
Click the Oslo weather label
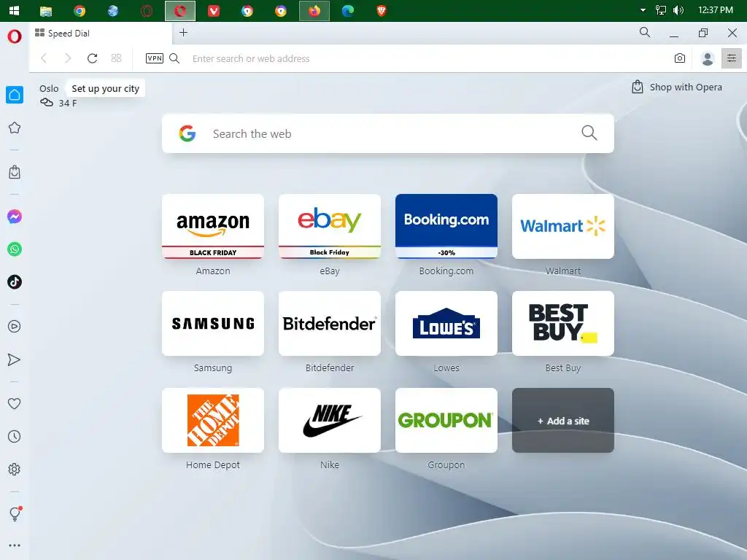[49, 88]
